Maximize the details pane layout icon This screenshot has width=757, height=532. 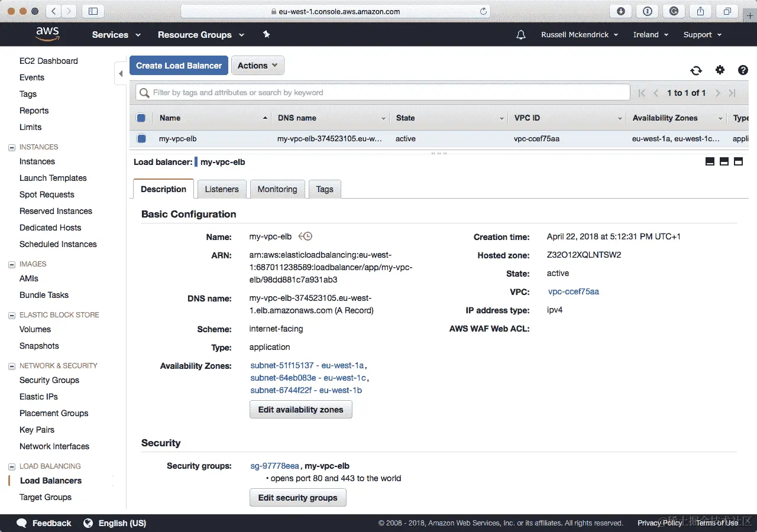click(738, 161)
